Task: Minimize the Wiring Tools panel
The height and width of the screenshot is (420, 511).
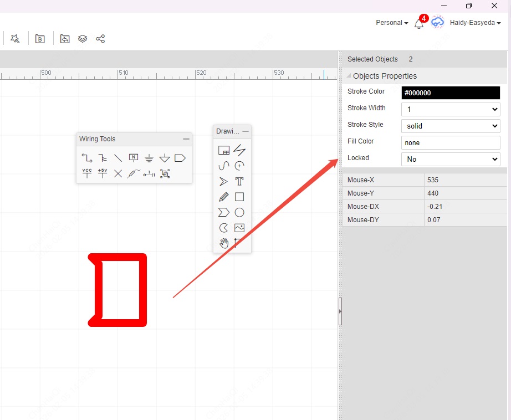Action: pos(186,139)
